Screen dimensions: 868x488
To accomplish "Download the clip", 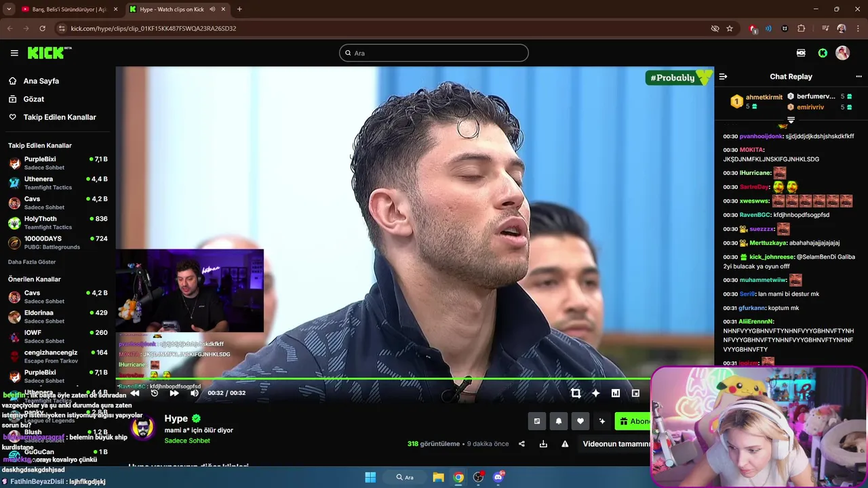I will [543, 444].
